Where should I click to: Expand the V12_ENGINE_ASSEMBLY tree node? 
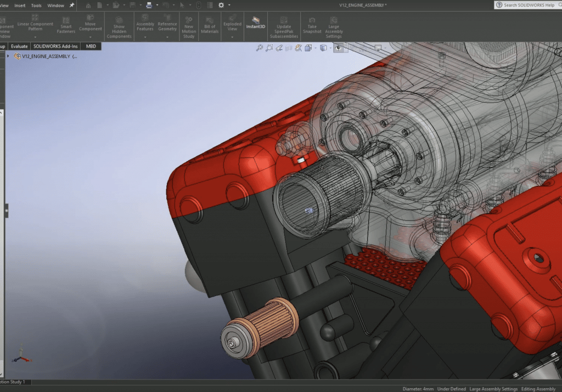click(8, 56)
